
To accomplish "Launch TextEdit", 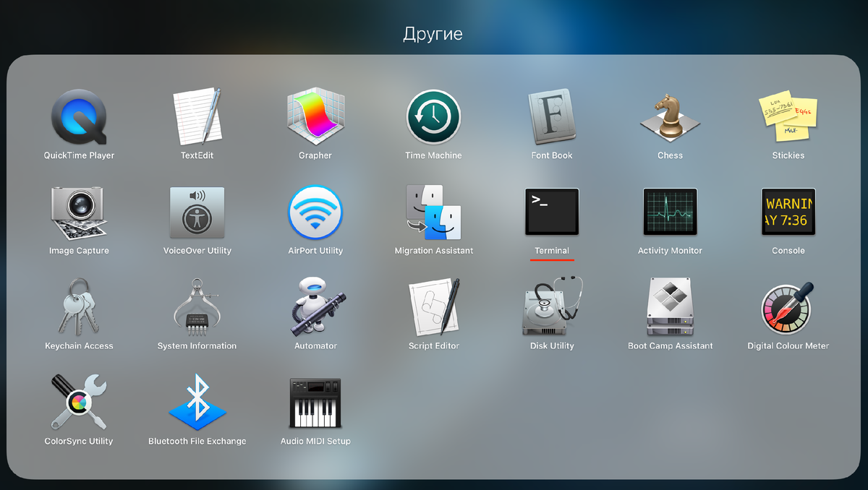I will pos(197,117).
